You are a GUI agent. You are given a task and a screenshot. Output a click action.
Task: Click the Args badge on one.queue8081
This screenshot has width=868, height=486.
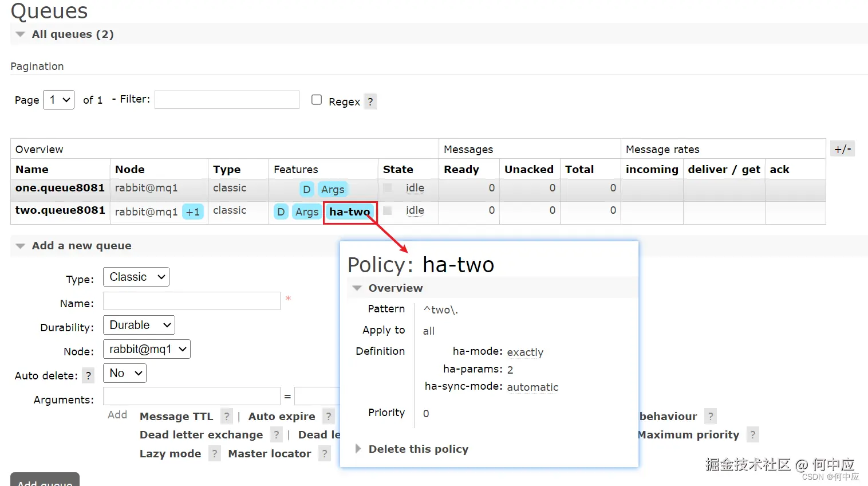tap(333, 189)
